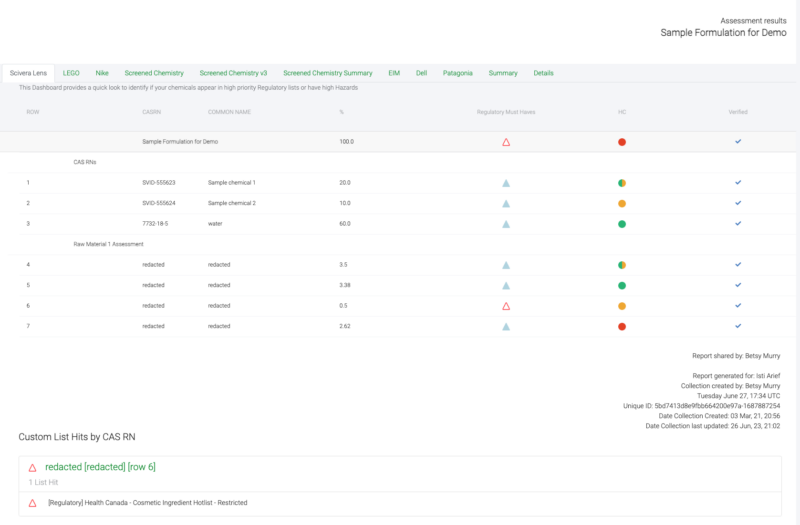
Task: Click the % column header
Action: pyautogui.click(x=341, y=112)
